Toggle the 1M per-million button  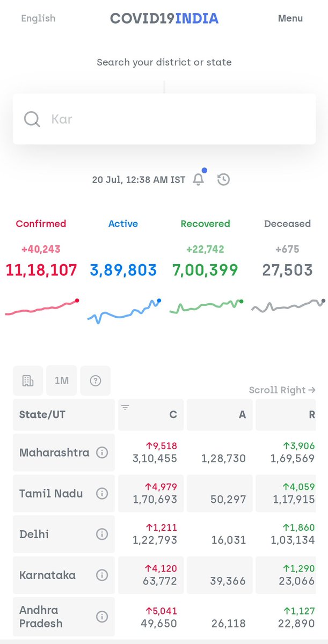pyautogui.click(x=62, y=380)
